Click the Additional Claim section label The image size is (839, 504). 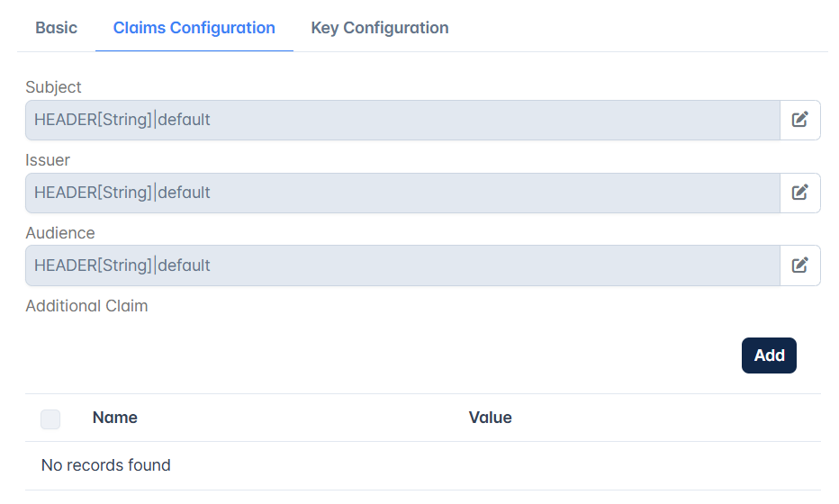pos(86,305)
